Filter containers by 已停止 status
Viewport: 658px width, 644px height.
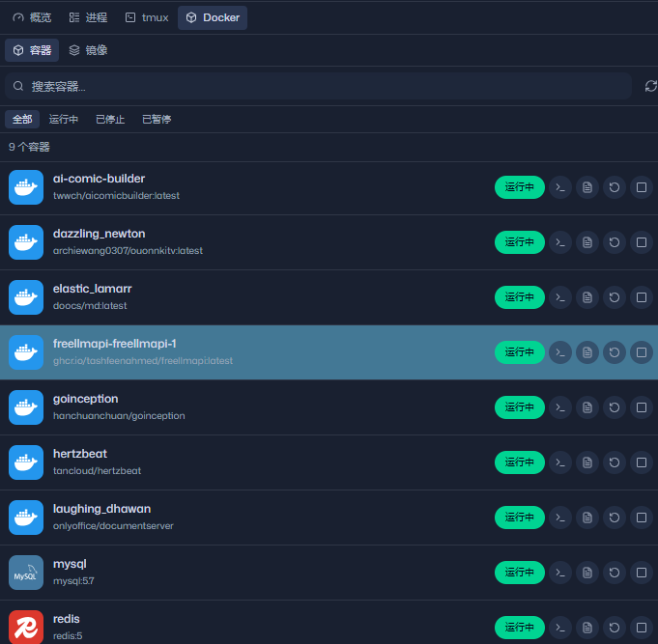(x=110, y=119)
